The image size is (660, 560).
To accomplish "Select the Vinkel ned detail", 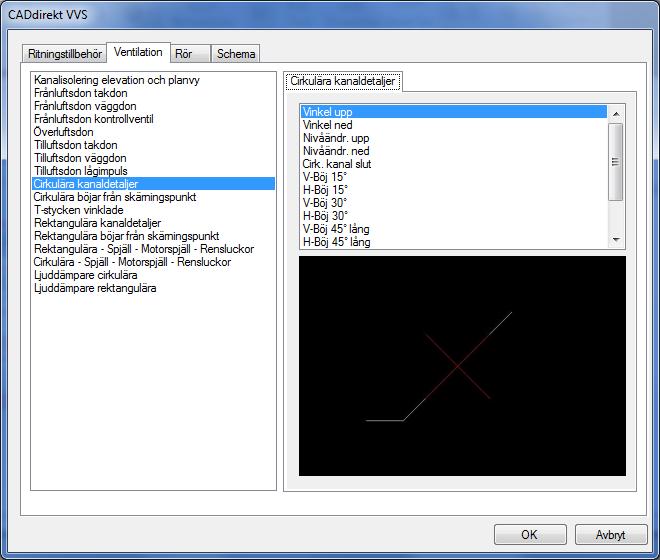I will (x=454, y=125).
